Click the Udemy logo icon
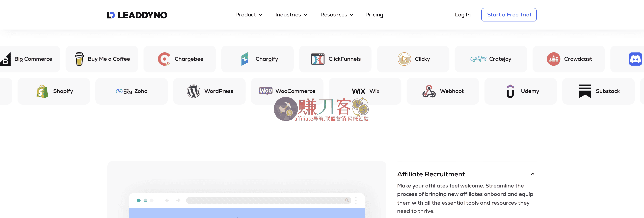Viewport: 644px width, 218px height. tap(510, 91)
